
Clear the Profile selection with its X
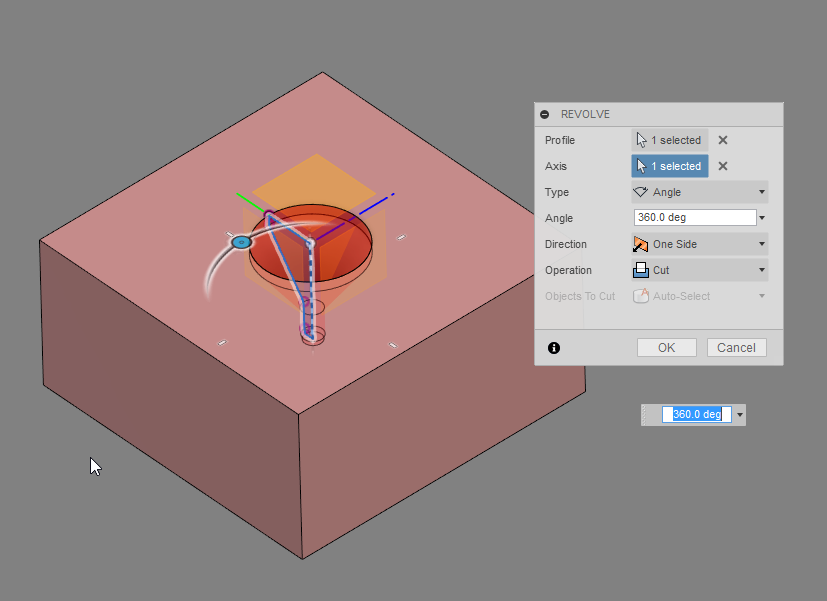click(x=723, y=140)
